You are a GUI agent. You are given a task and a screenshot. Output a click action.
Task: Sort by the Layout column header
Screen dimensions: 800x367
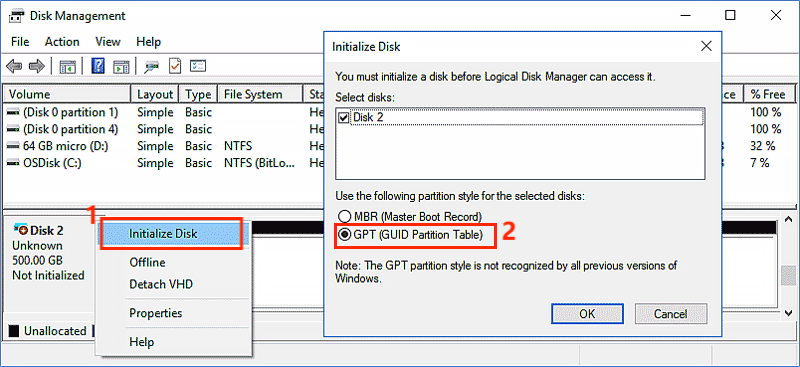(x=155, y=94)
